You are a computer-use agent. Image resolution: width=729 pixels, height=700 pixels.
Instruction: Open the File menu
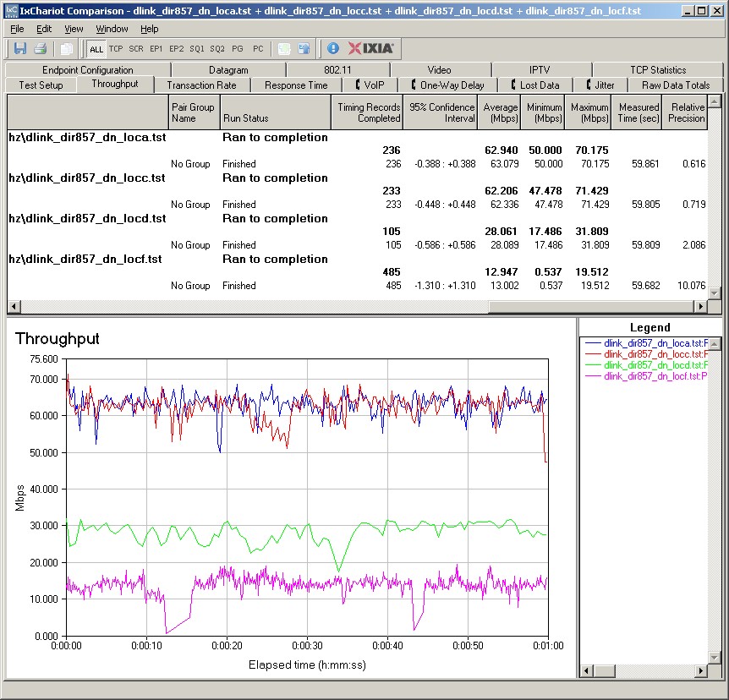pos(17,29)
